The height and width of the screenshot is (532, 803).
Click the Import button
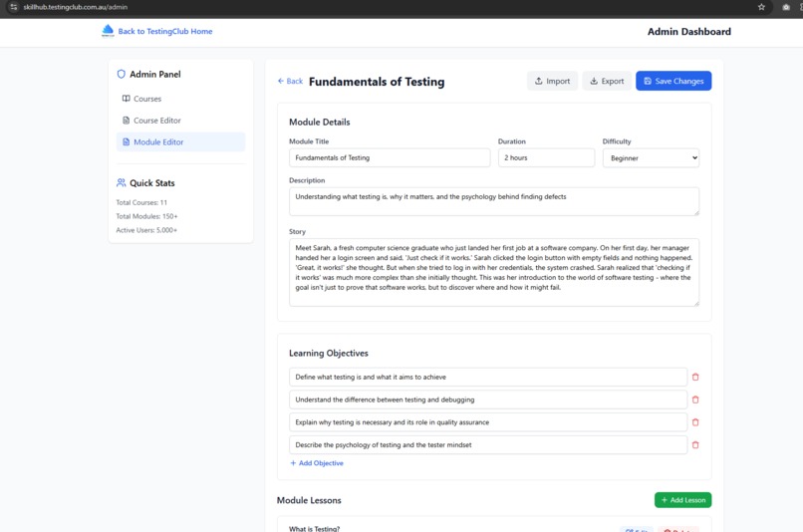552,81
